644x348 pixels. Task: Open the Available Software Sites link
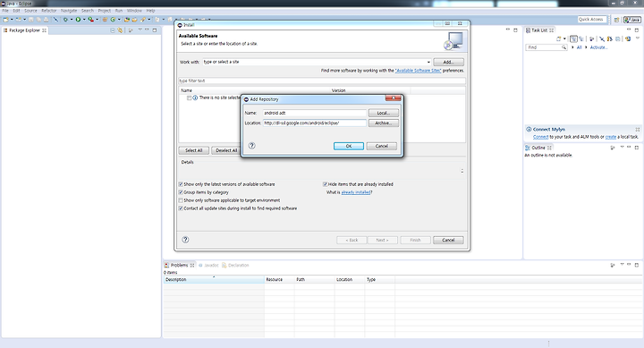pos(418,71)
